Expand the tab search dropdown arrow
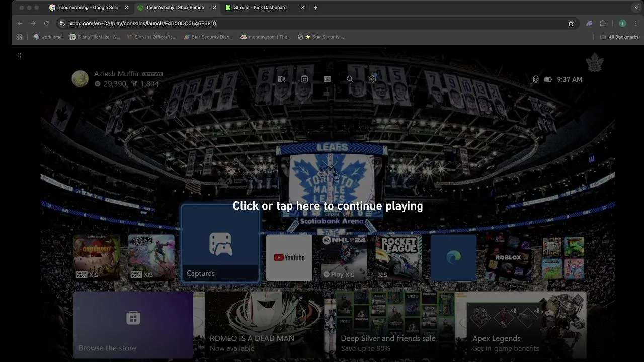644x362 pixels. (636, 8)
